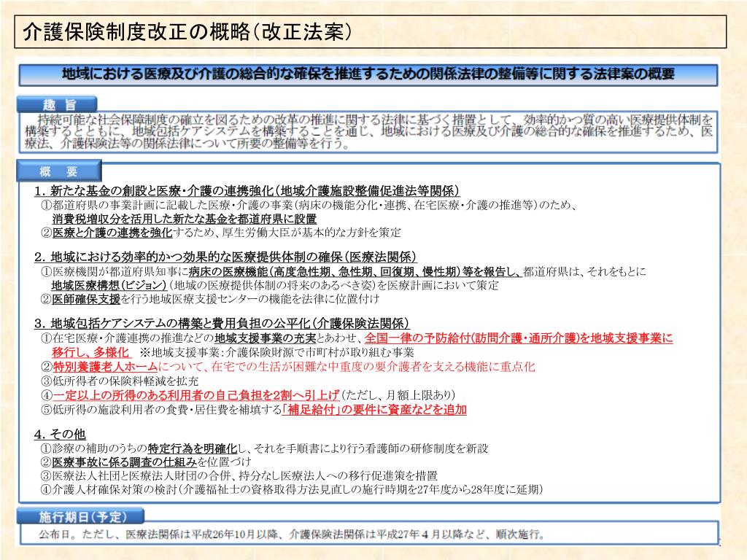The image size is (747, 560).
Task: Click red text 「補足給付」の要件に資産などを追加
Action: pyautogui.click(x=374, y=409)
